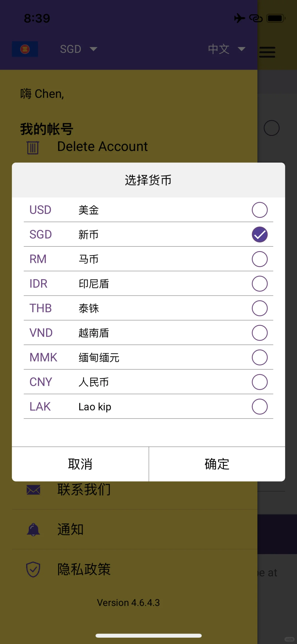
Task: Tap the Delete Account text link
Action: [102, 146]
